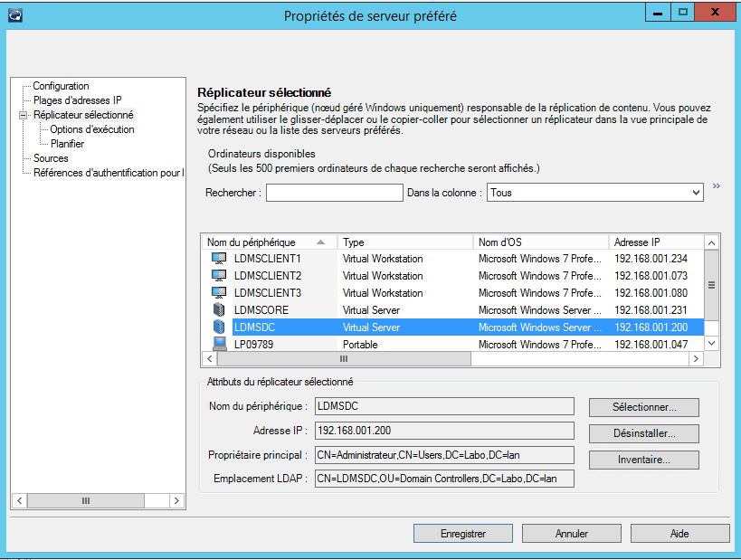The width and height of the screenshot is (741, 560).
Task: Click the LDMSCLIENT3 workstation icon
Action: (x=218, y=293)
